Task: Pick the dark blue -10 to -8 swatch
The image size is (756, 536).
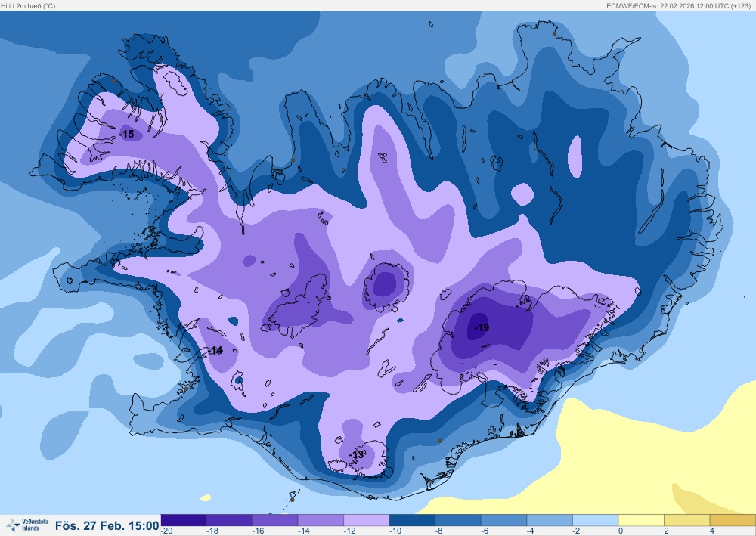Action: [x=413, y=520]
